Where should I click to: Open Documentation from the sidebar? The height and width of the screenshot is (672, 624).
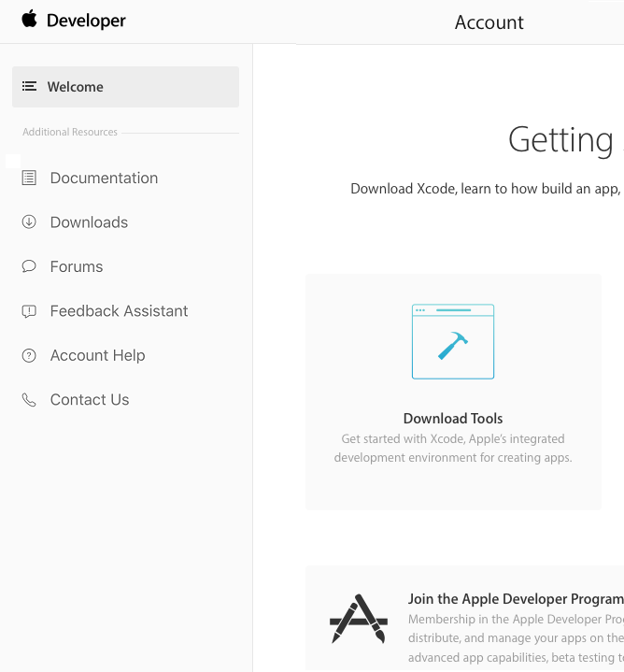pyautogui.click(x=104, y=178)
